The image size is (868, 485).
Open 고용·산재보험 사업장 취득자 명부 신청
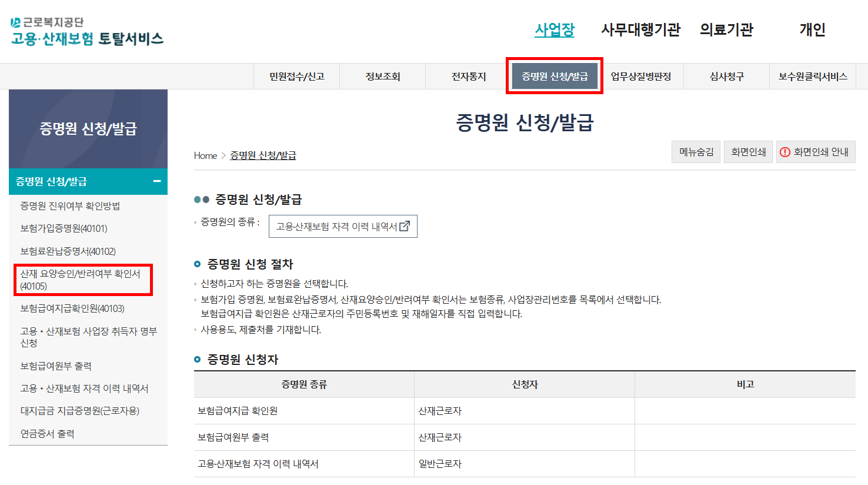coord(88,337)
